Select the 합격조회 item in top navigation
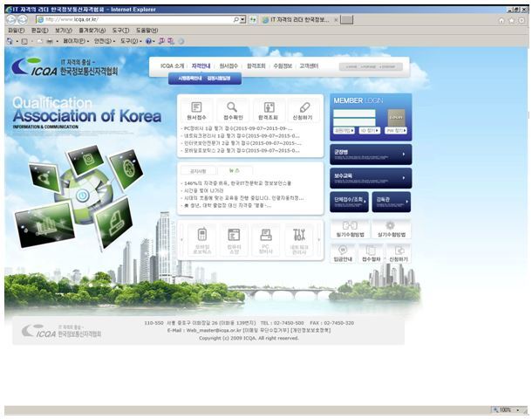The height and width of the screenshot is (419, 532). 256,65
